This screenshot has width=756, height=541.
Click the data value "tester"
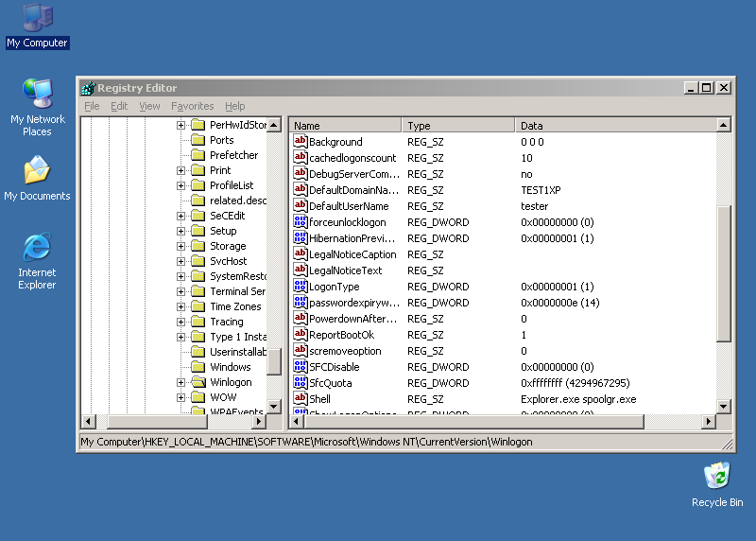(534, 206)
